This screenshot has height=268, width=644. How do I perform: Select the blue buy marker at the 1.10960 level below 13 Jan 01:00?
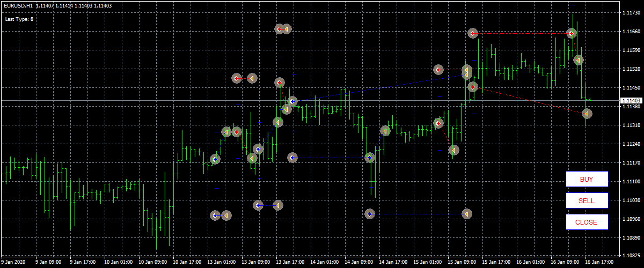215,215
